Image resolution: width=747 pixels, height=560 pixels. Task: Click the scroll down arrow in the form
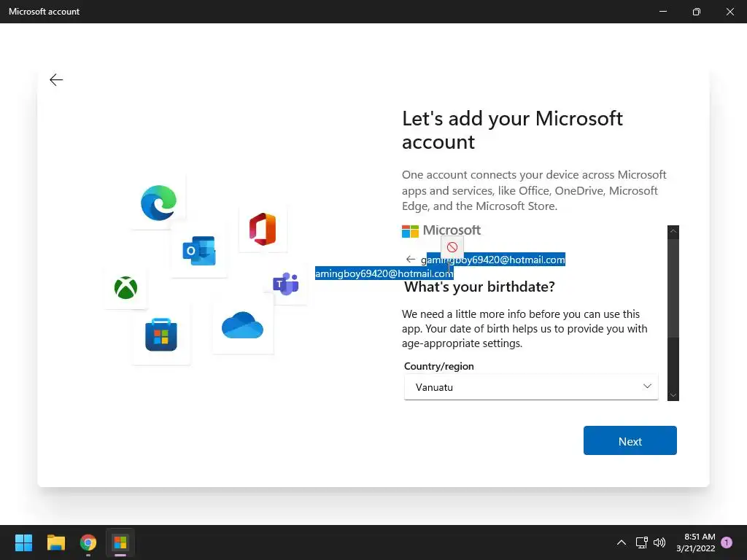[673, 394]
